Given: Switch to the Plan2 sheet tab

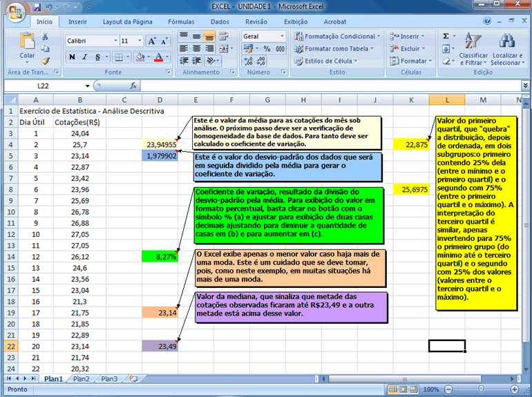Looking at the screenshot, I should 81,378.
